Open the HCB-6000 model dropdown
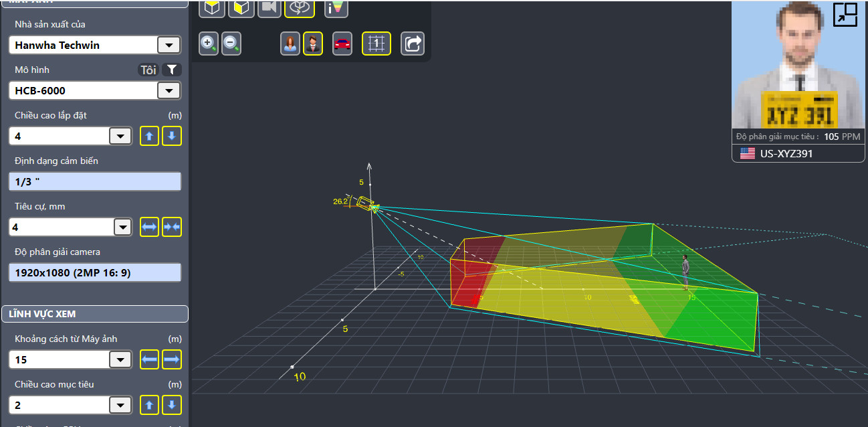This screenshot has width=868, height=427. tap(168, 91)
